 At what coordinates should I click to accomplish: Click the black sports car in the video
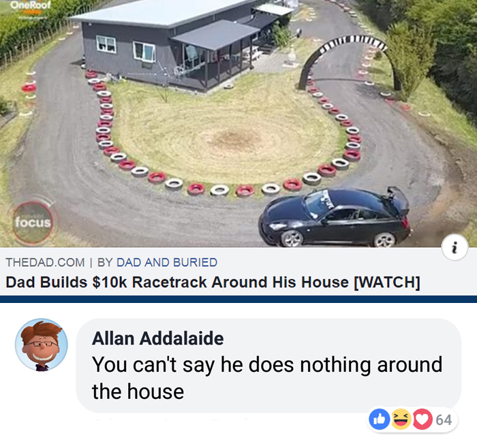pyautogui.click(x=334, y=217)
